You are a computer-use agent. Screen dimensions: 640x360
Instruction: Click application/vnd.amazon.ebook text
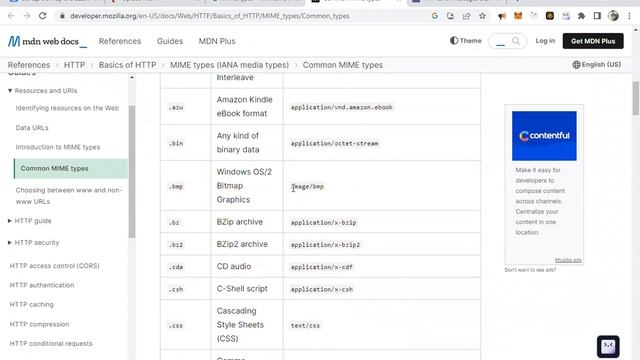341,107
